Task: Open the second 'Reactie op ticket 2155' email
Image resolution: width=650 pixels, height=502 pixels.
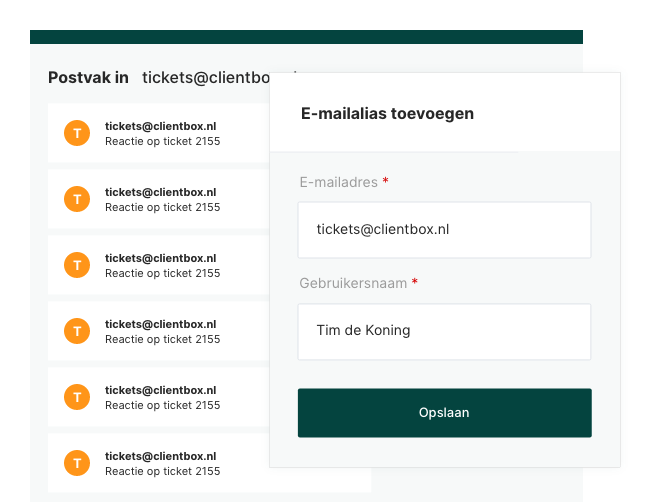Action: point(163,207)
